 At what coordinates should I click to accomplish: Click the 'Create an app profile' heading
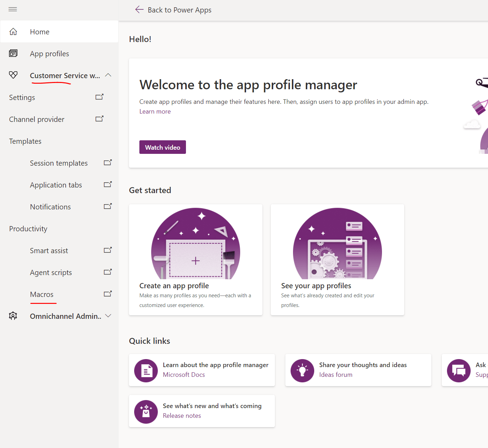coord(174,285)
